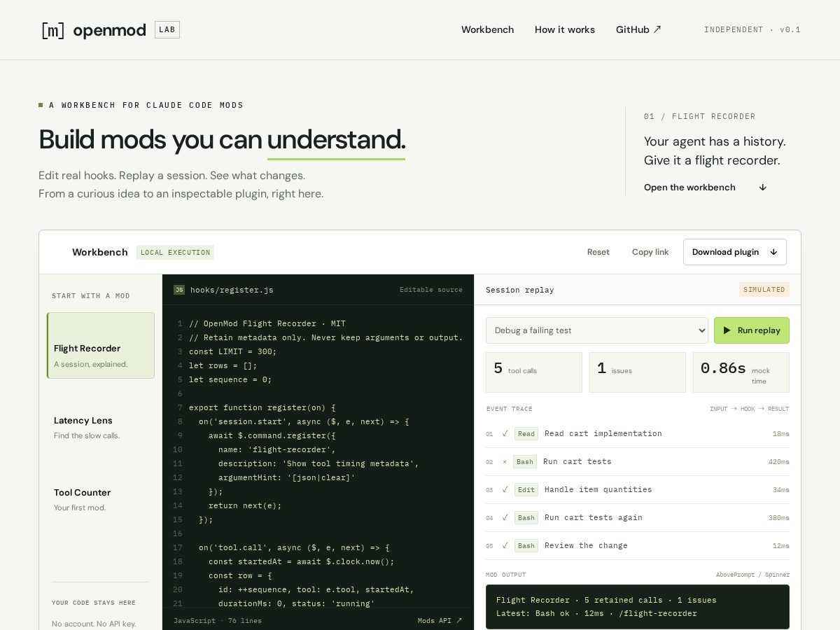
Task: Select the Flight Recorder mod
Action: tap(101, 346)
